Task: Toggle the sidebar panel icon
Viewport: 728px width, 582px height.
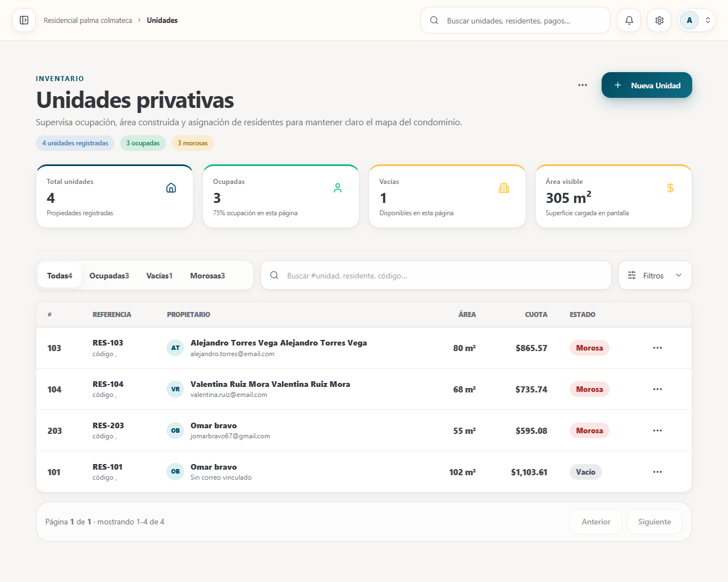Action: 24,20
